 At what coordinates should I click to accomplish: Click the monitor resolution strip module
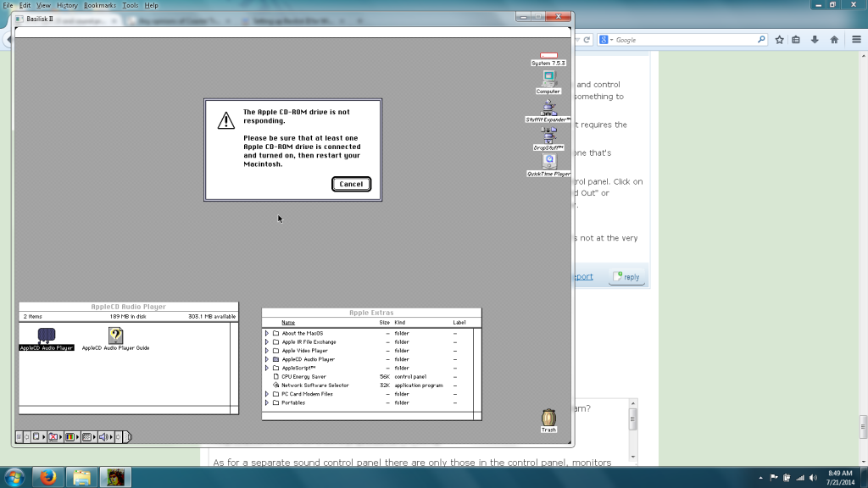point(87,437)
